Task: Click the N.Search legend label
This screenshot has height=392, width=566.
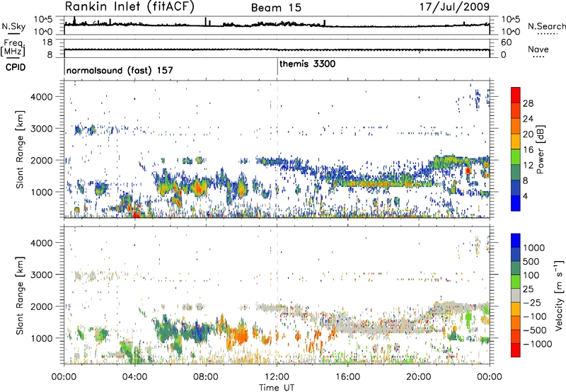Action: pyautogui.click(x=546, y=26)
